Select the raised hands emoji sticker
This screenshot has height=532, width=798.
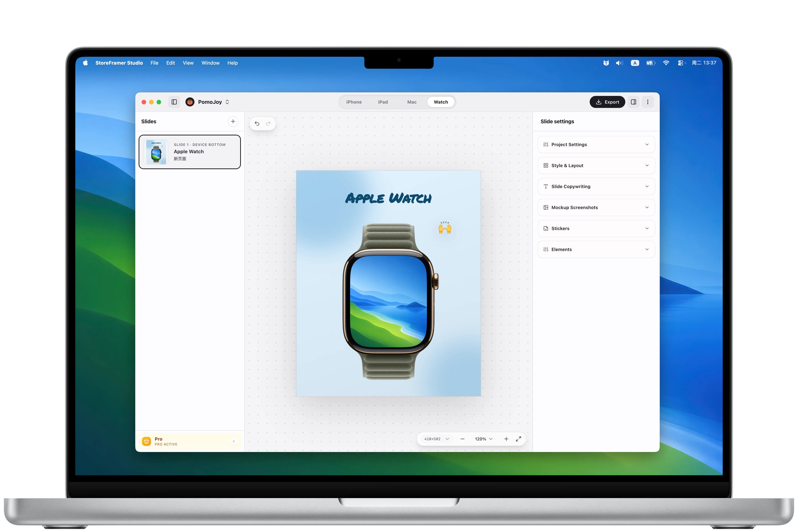[x=445, y=228]
